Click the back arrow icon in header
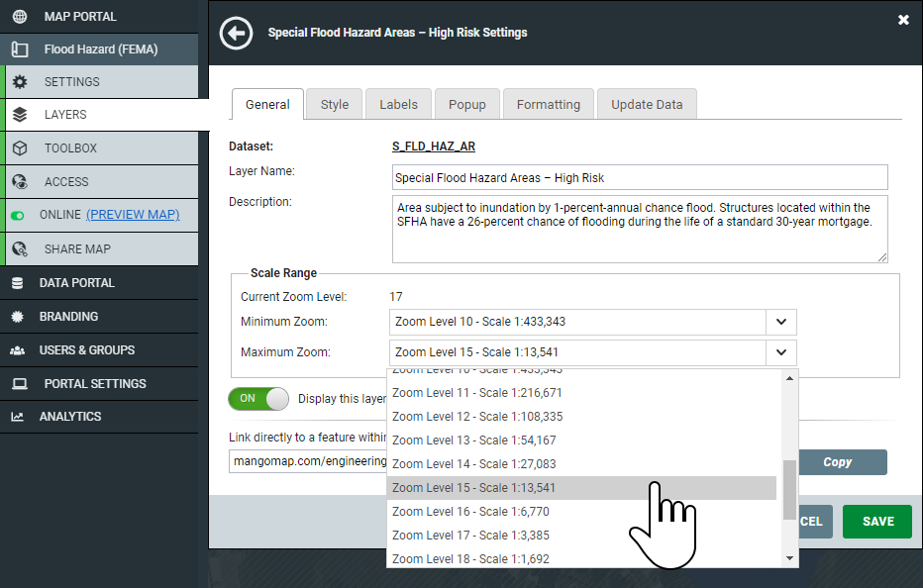 coord(236,33)
